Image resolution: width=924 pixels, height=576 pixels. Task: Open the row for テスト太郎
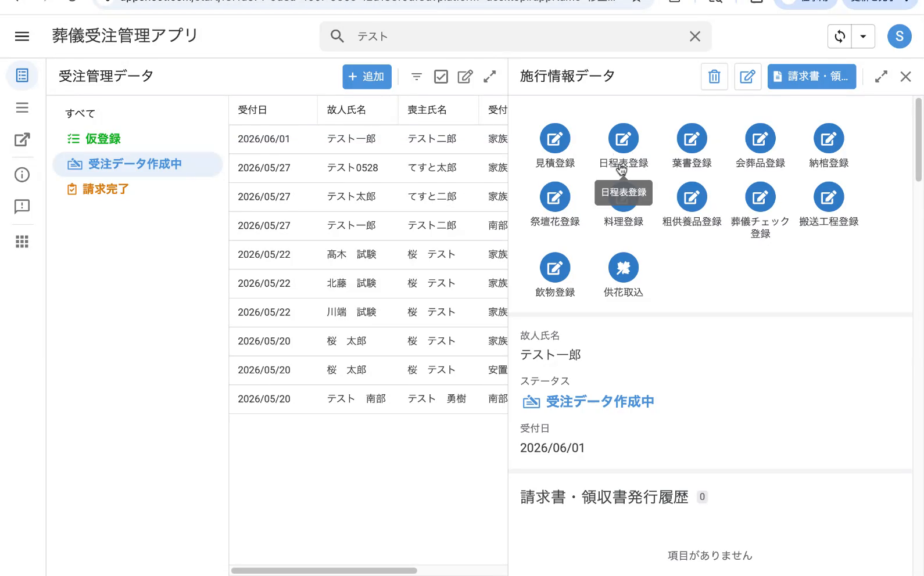point(368,197)
